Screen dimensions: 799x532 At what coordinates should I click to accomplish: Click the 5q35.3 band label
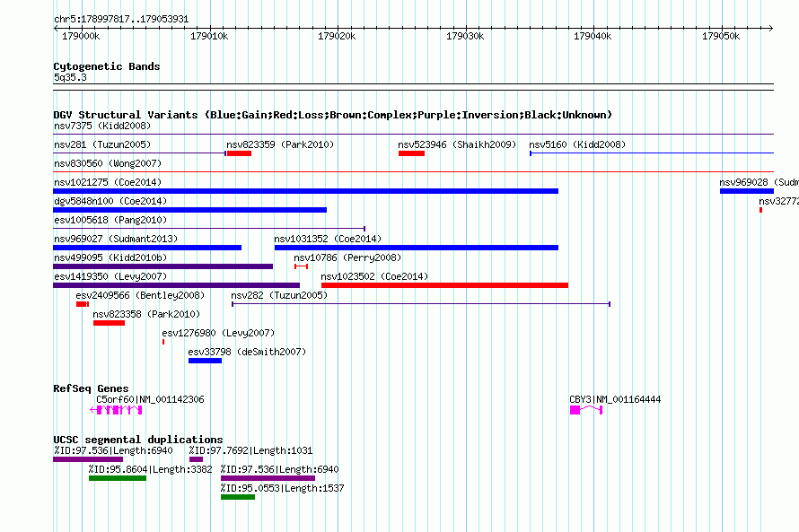[x=70, y=77]
